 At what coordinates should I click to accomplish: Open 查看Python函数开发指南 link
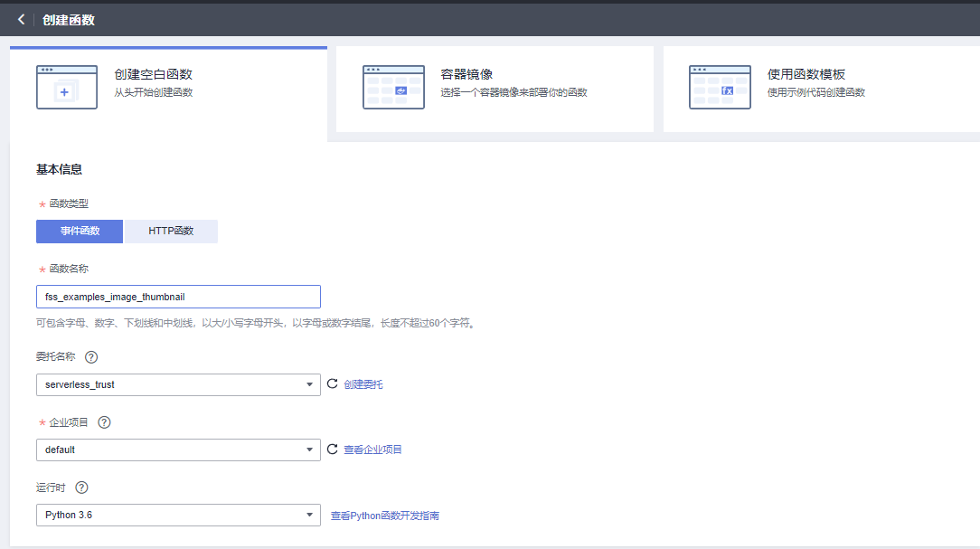click(x=385, y=516)
